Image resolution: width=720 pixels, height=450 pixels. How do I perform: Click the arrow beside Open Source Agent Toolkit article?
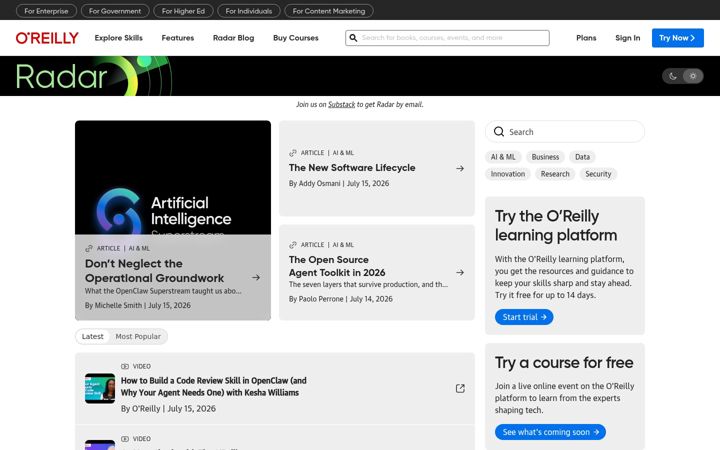coord(460,273)
